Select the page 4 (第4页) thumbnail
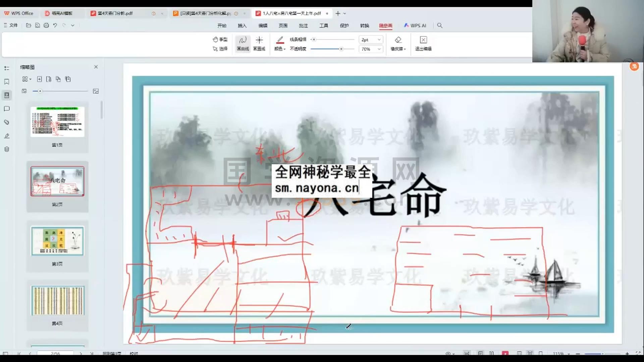The image size is (644, 362). coord(57,300)
